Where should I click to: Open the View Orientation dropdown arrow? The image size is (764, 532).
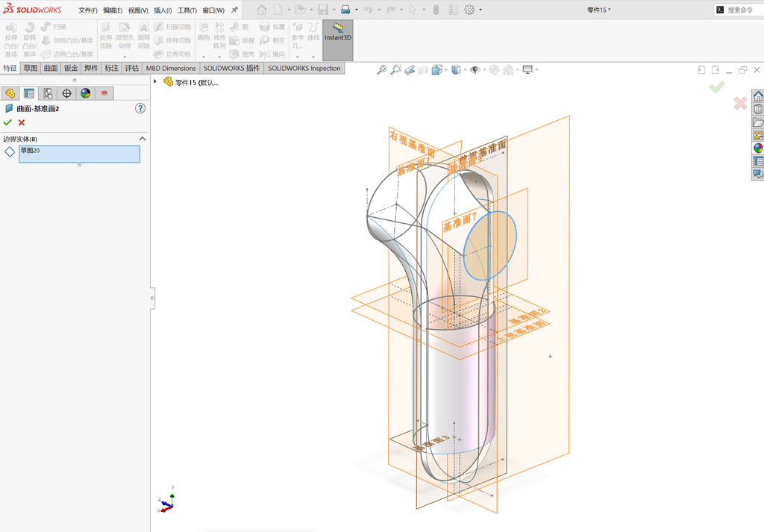(446, 69)
